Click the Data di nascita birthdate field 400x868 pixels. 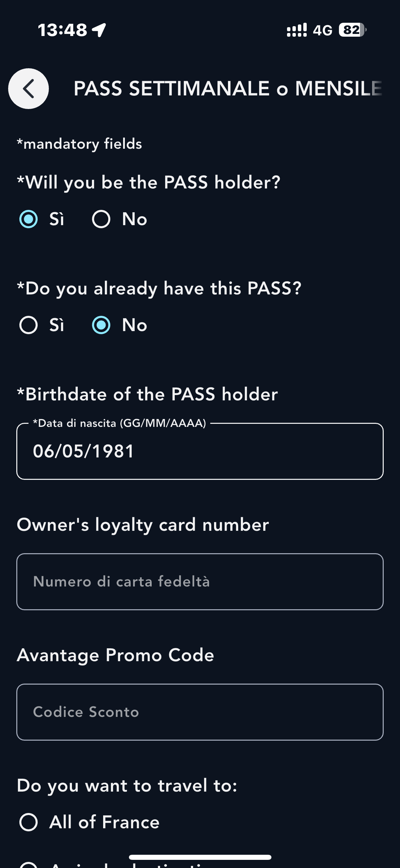coord(200,451)
